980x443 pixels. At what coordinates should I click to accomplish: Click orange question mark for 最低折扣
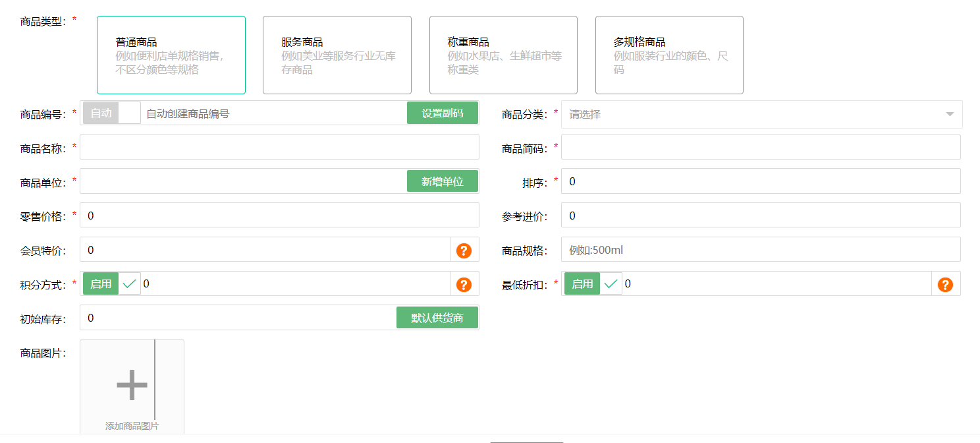[x=946, y=284]
